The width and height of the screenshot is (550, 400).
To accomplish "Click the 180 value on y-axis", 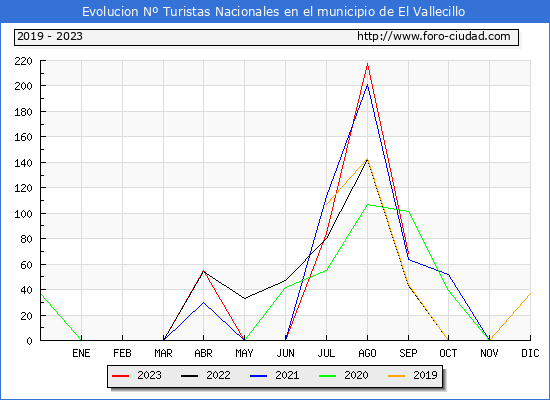I will 23,112.
